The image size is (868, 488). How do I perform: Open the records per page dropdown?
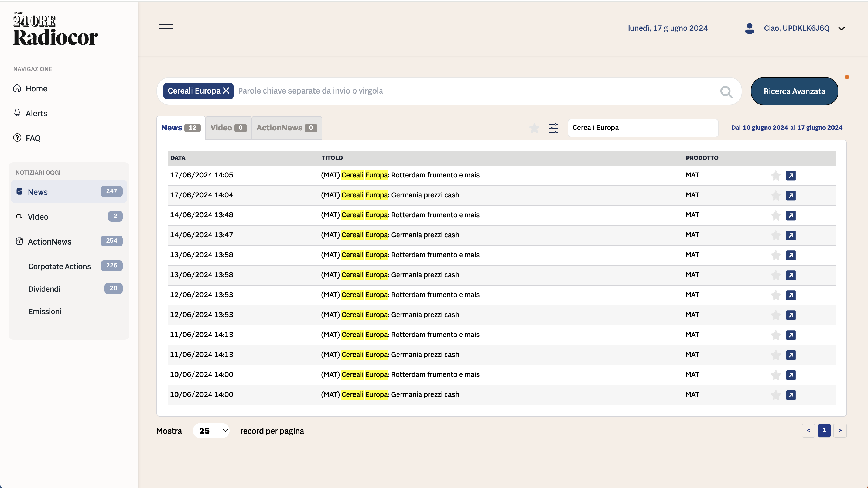click(211, 431)
